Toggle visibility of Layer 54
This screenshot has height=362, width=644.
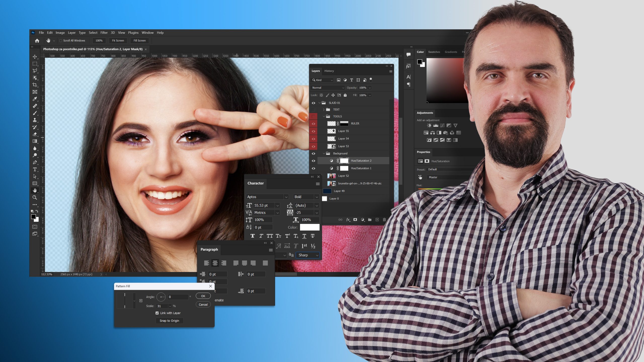click(x=313, y=139)
